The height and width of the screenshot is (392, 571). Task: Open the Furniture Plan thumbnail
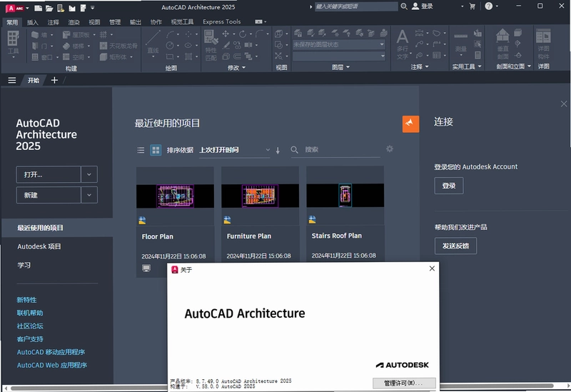[260, 196]
